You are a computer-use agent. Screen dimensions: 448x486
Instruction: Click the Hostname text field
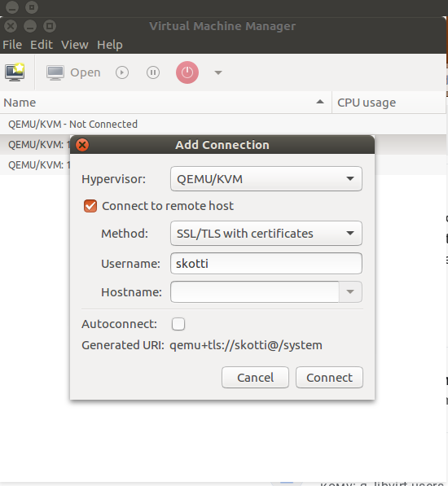(254, 291)
